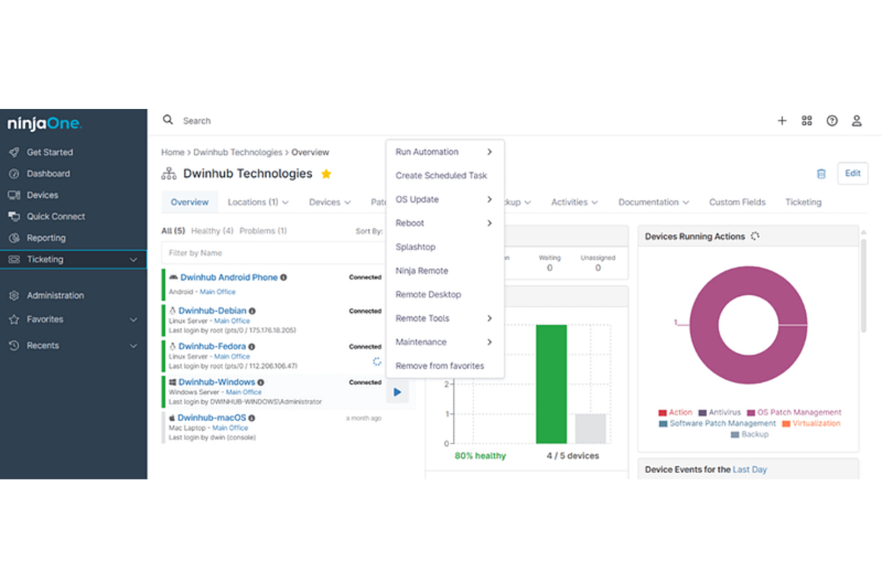Click the Recents clock icon
The image size is (882, 588).
point(14,346)
